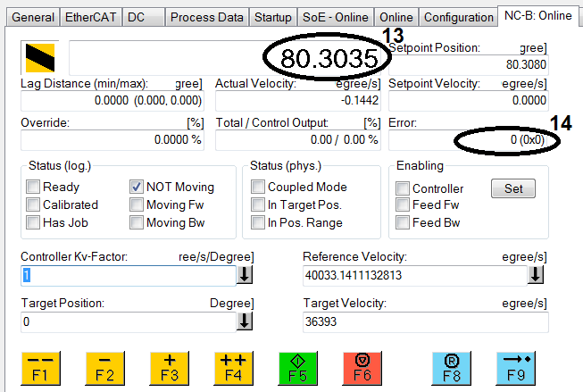Click the F4 fast forward jog button
Viewport: 583px width, 392px height.
[234, 368]
